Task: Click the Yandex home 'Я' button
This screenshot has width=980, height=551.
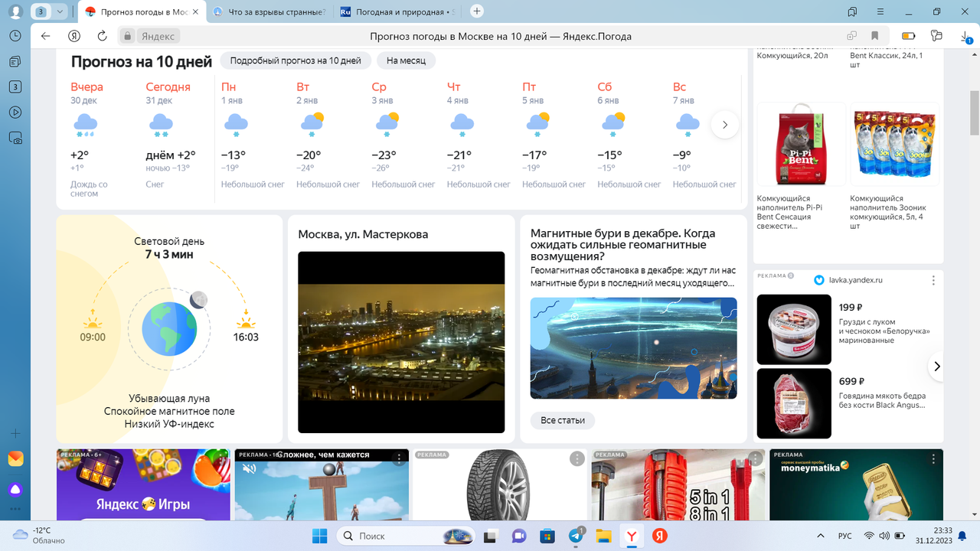Action: click(73, 36)
